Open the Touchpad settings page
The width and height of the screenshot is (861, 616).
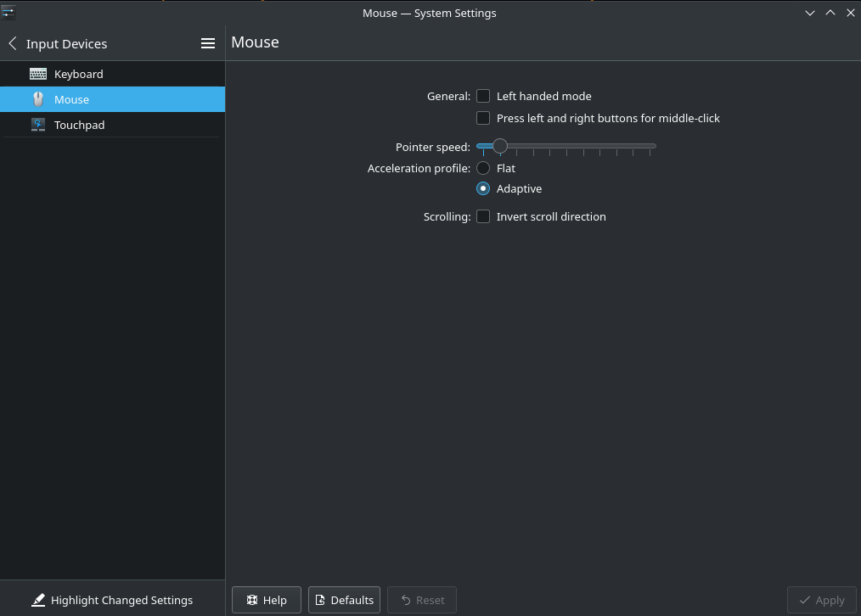pyautogui.click(x=79, y=125)
